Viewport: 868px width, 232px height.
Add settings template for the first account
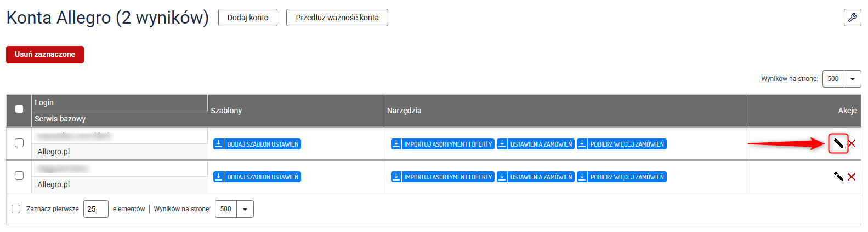tap(257, 144)
